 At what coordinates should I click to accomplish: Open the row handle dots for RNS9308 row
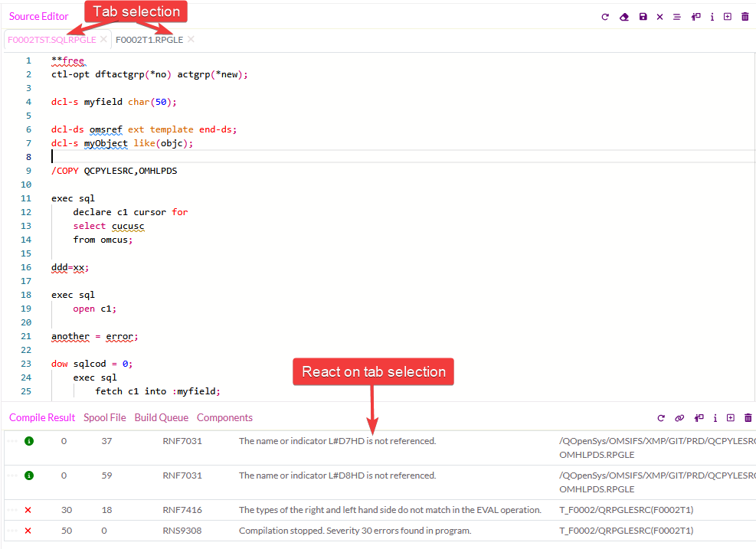point(11,531)
